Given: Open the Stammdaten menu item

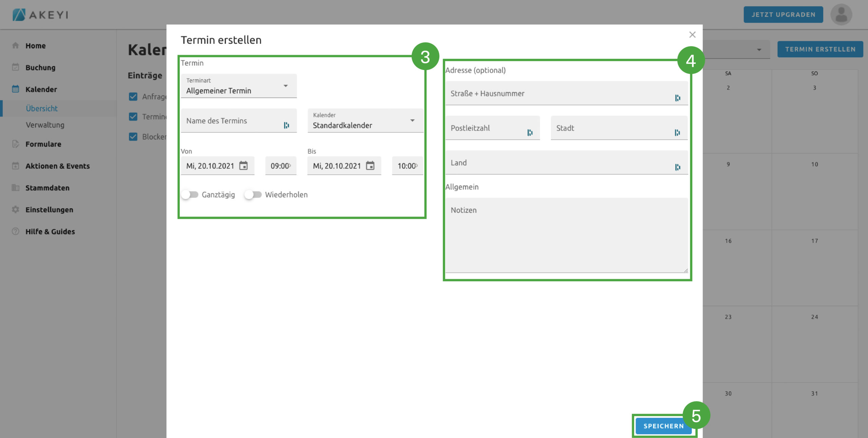Looking at the screenshot, I should coord(47,188).
